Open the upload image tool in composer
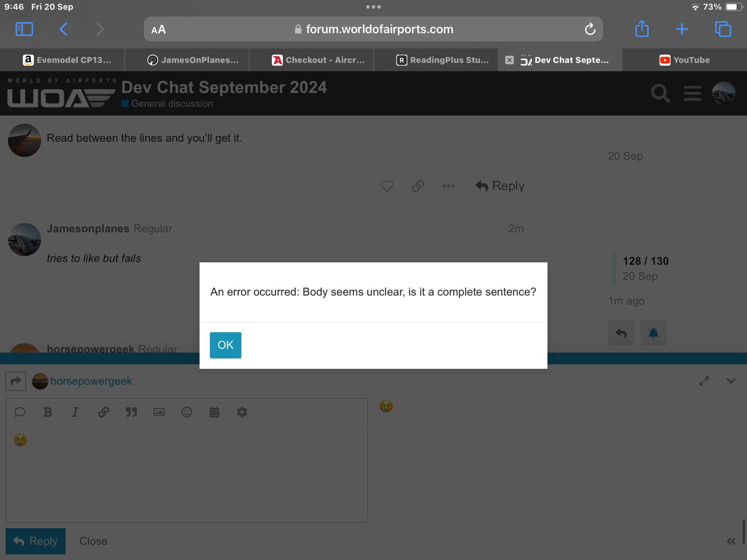Image resolution: width=747 pixels, height=560 pixels. click(x=159, y=412)
